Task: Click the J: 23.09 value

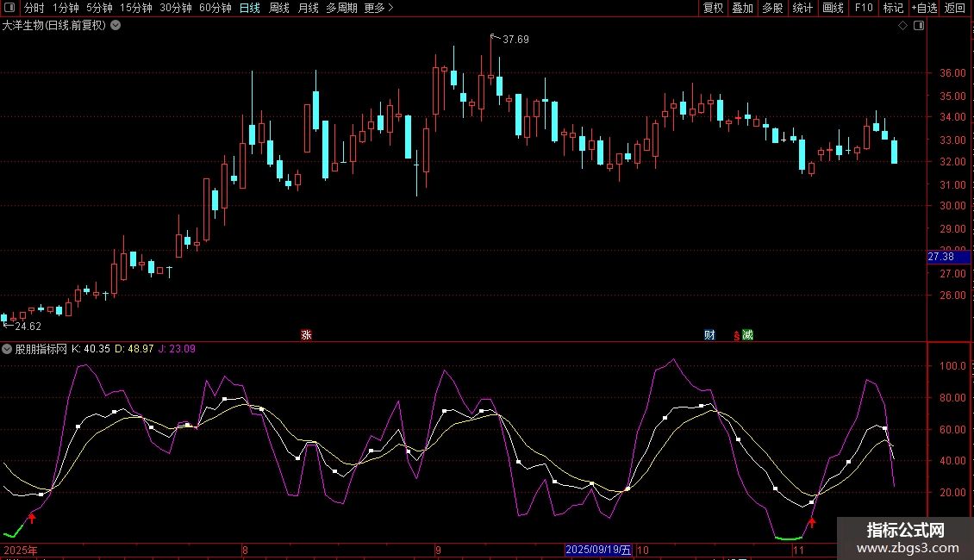Action: (x=177, y=349)
